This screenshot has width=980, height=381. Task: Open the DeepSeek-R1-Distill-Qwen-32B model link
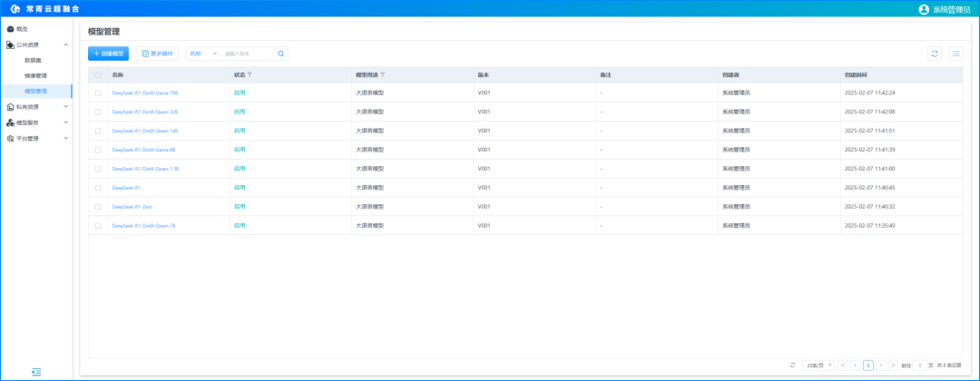[x=144, y=112]
